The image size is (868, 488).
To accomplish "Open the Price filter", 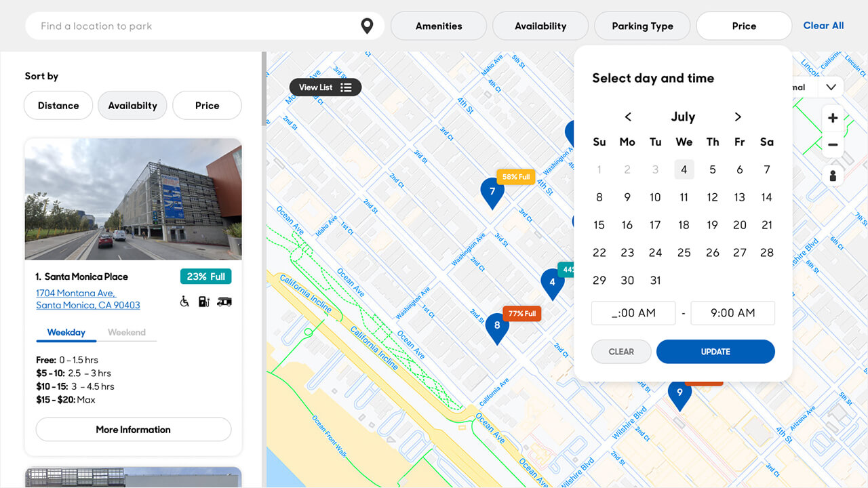I will coord(744,26).
